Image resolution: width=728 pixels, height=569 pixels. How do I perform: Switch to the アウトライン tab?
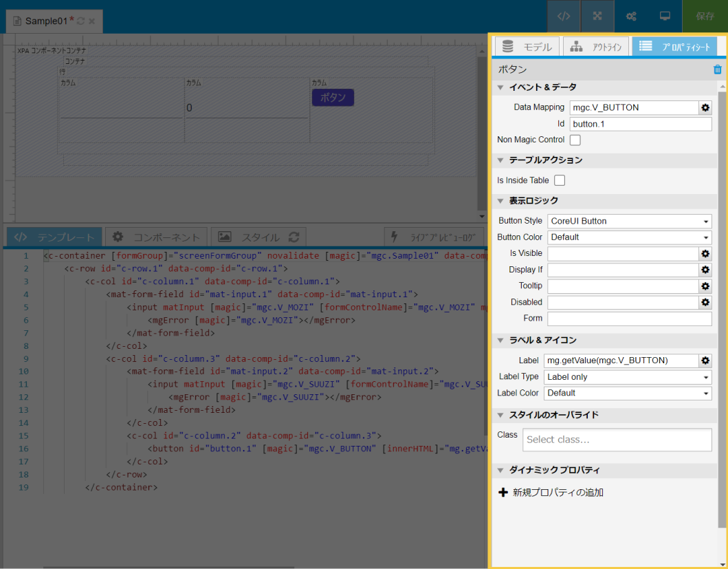click(596, 47)
